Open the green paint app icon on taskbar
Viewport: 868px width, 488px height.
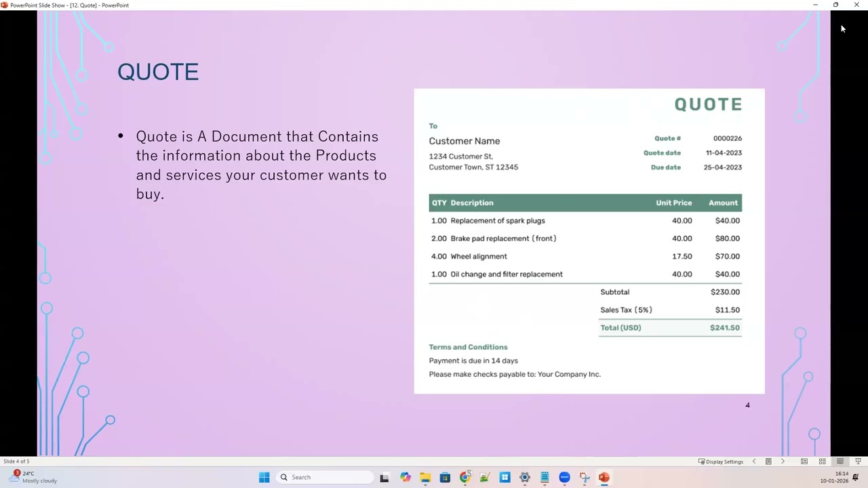484,477
